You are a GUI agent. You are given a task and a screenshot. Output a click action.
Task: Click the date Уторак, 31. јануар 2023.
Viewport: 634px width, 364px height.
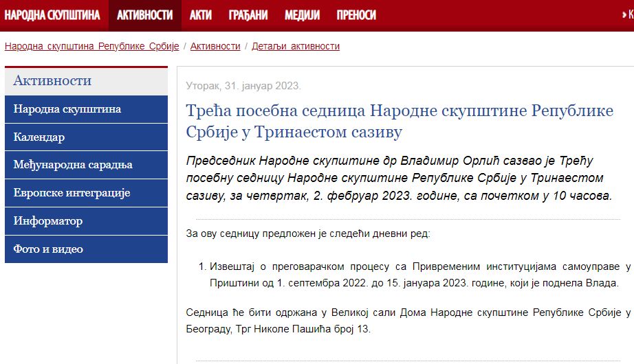pyautogui.click(x=243, y=86)
